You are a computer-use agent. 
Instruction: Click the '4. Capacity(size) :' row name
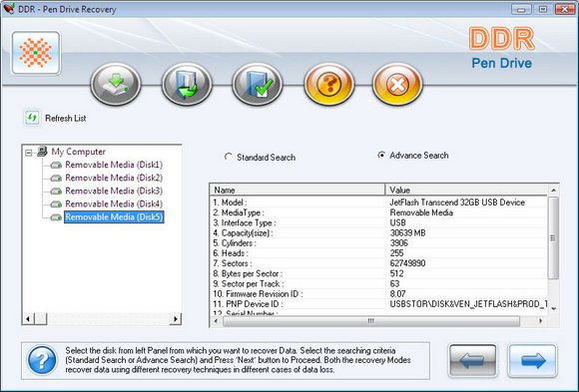243,233
